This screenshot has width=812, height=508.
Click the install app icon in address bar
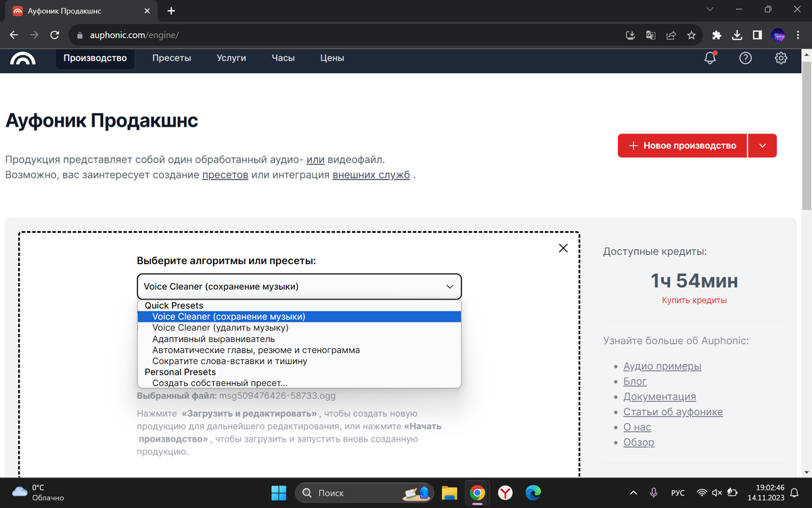coord(631,35)
